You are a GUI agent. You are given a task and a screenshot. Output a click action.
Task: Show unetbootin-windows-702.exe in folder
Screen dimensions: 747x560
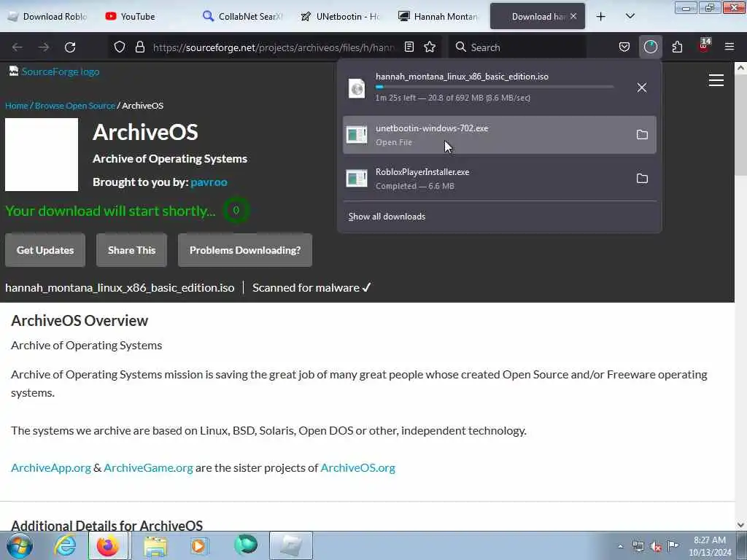642,135
